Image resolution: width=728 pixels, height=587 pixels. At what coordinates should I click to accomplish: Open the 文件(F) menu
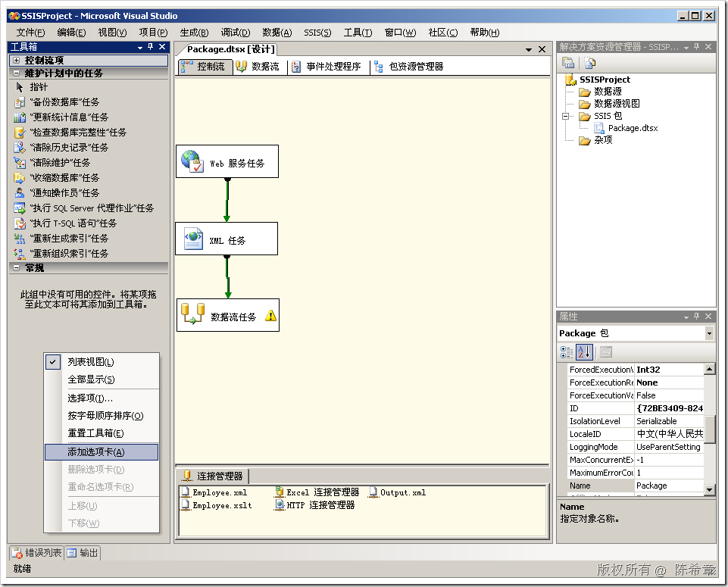tap(30, 33)
